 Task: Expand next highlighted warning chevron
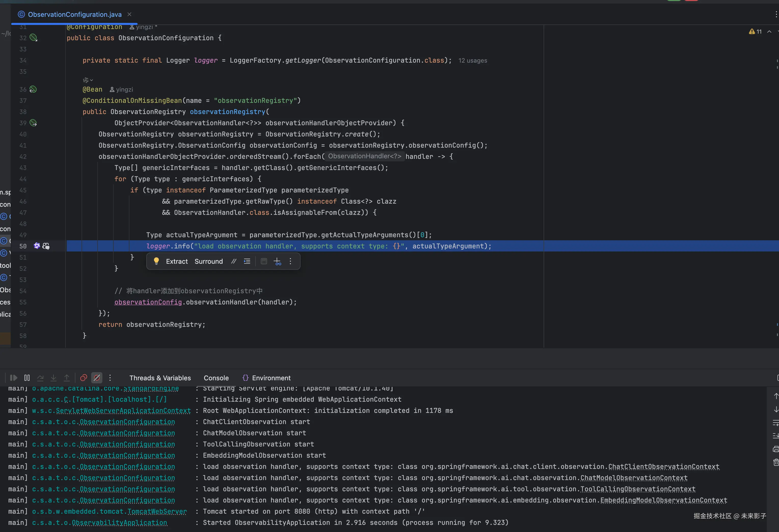(769, 32)
